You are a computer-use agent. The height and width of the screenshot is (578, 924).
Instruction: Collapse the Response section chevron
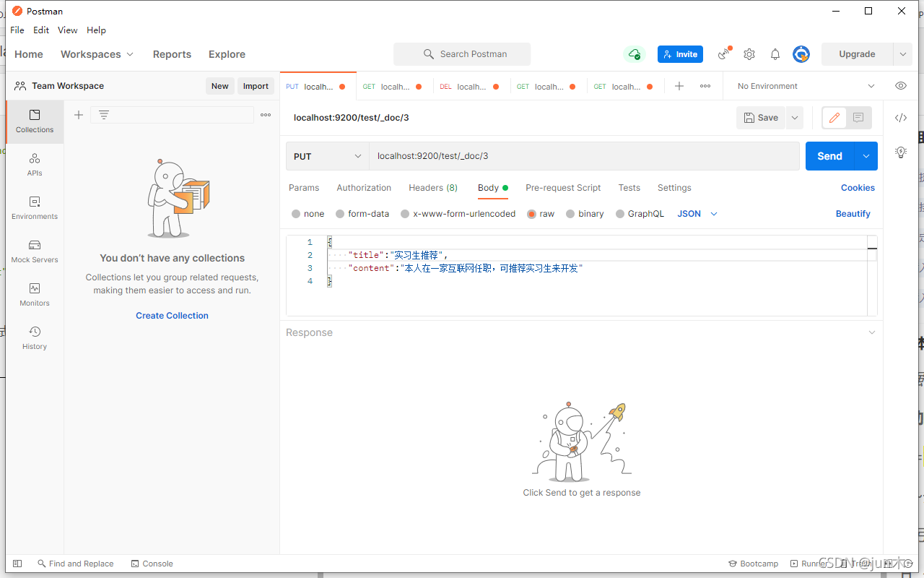point(872,333)
